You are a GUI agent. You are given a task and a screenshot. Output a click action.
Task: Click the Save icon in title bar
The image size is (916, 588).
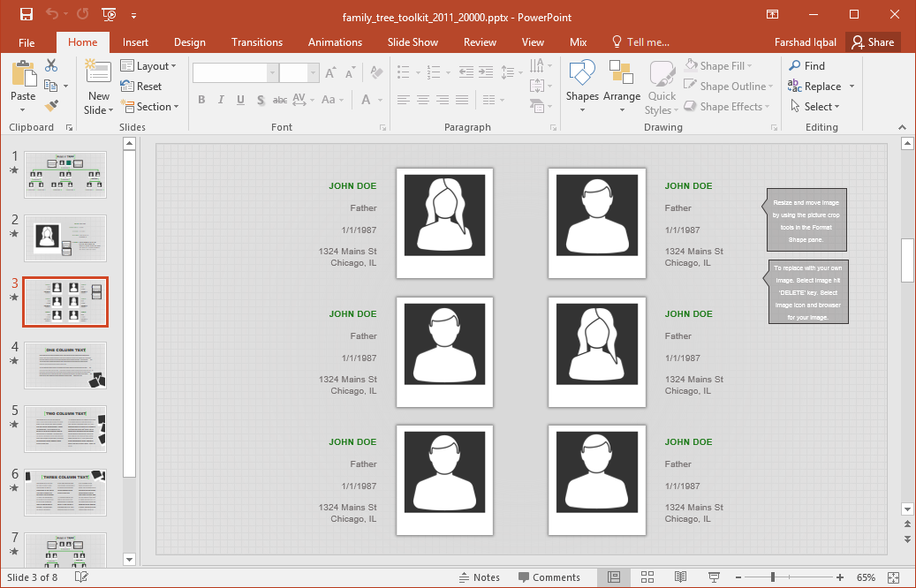26,15
